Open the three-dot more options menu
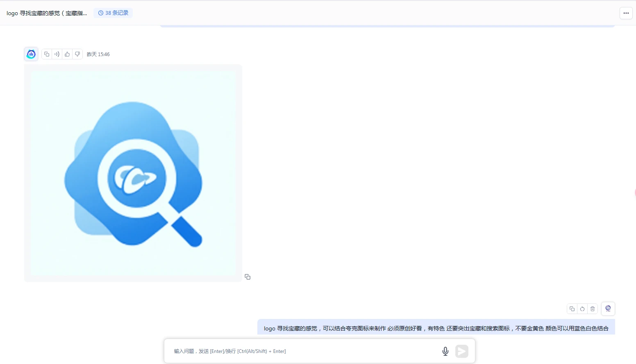 tap(626, 13)
